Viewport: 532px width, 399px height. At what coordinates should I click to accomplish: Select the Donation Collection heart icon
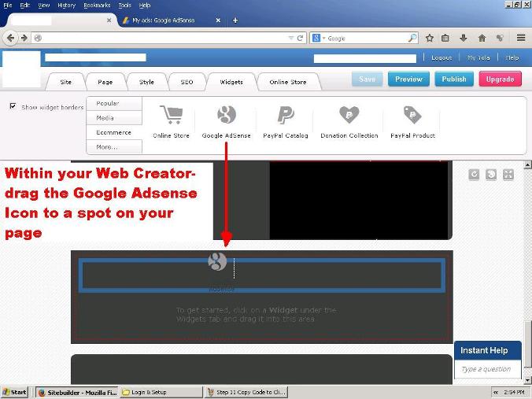pyautogui.click(x=349, y=114)
